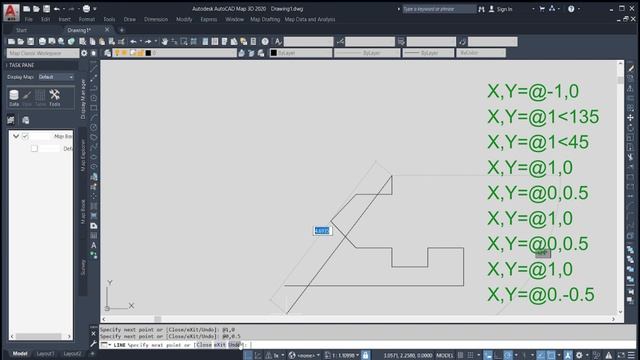Click the Map layer view icon in Task Pane
Screen dimensions: 640x360
coord(11,120)
